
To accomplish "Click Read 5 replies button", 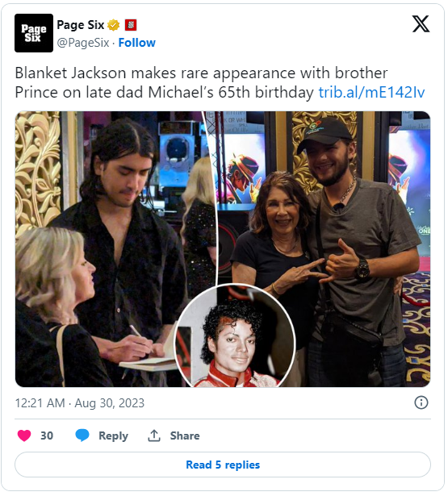I will click(223, 465).
